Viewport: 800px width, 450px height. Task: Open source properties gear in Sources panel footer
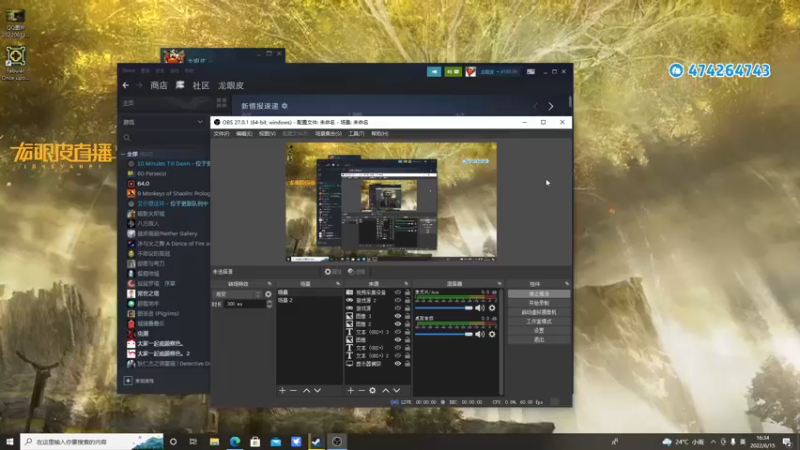point(372,390)
